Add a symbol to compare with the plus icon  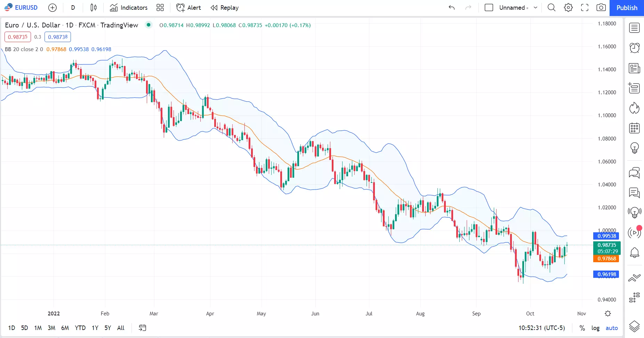point(53,8)
